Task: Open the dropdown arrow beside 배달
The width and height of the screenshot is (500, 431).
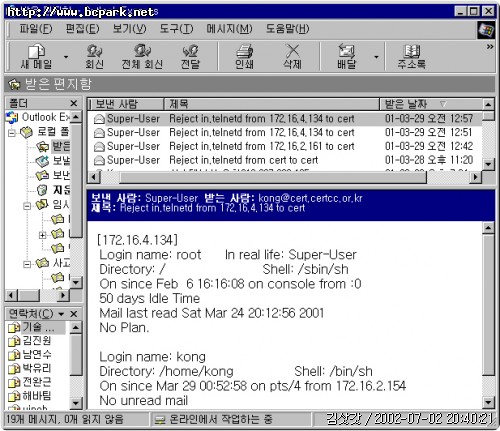Action: (x=376, y=57)
